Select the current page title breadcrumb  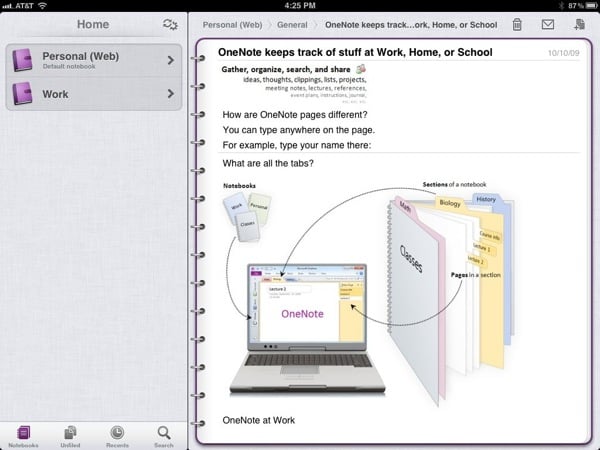411,25
